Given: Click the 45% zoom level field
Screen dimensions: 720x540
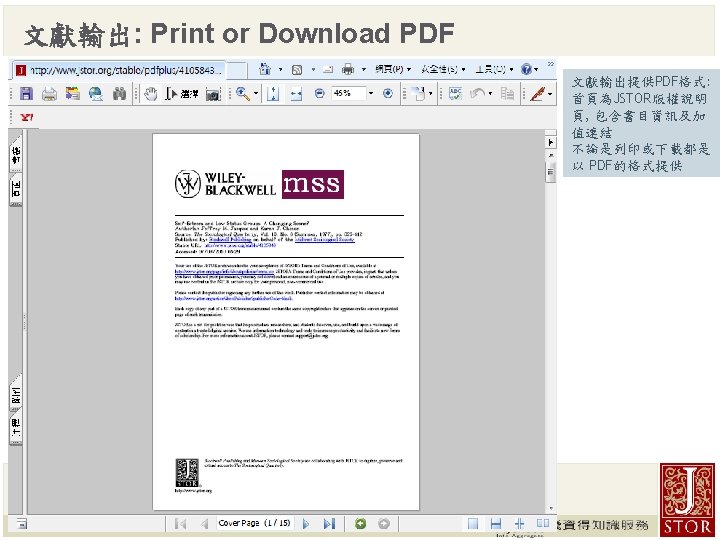Looking at the screenshot, I should pos(348,93).
